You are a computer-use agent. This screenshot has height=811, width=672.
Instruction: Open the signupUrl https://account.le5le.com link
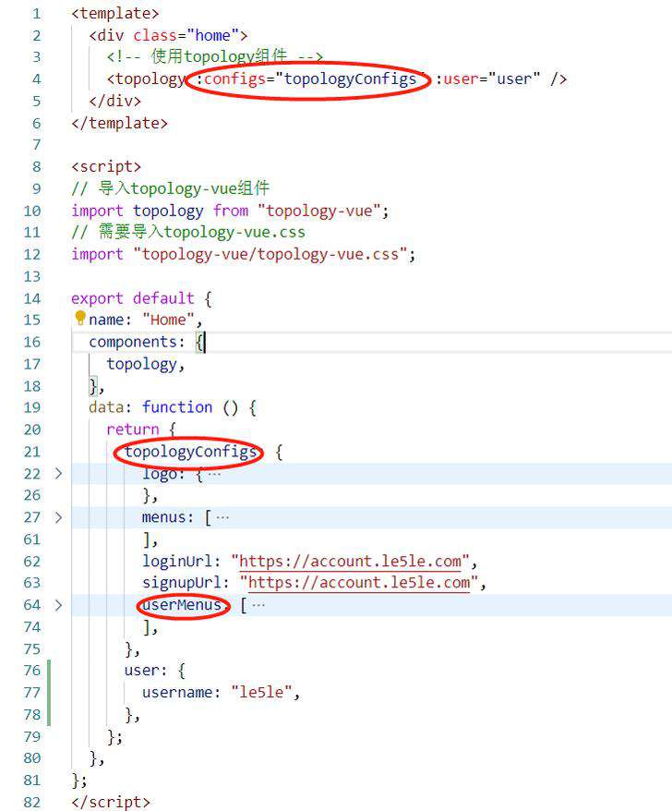[x=359, y=583]
